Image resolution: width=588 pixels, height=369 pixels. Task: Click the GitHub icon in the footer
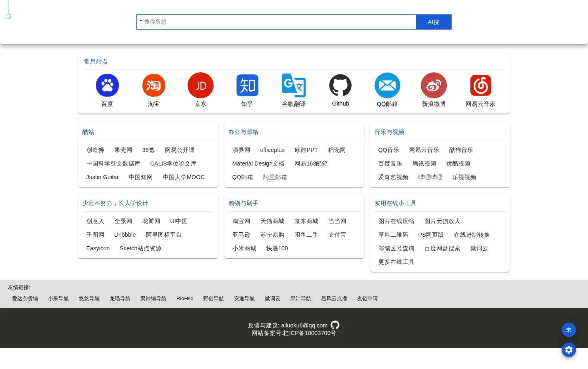pos(335,325)
